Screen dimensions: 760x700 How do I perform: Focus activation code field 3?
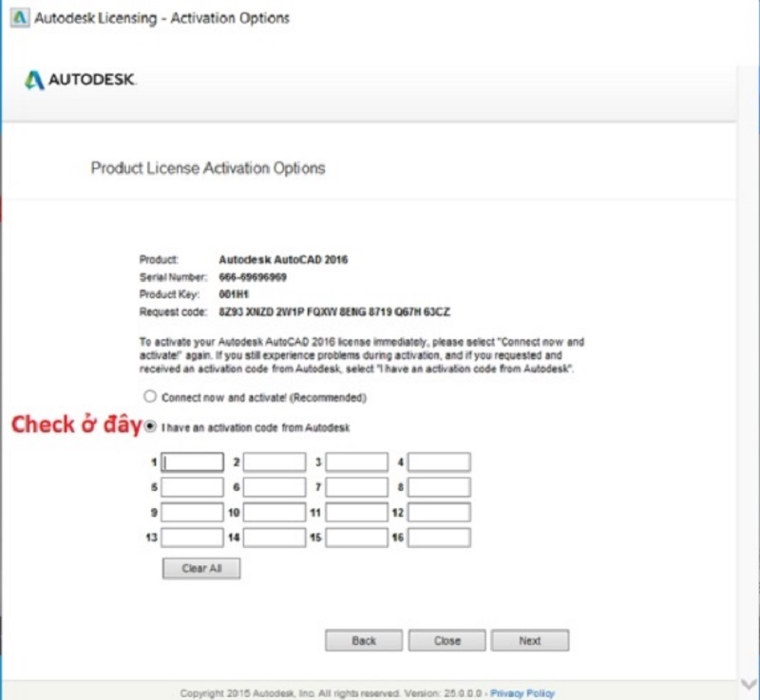(x=357, y=463)
